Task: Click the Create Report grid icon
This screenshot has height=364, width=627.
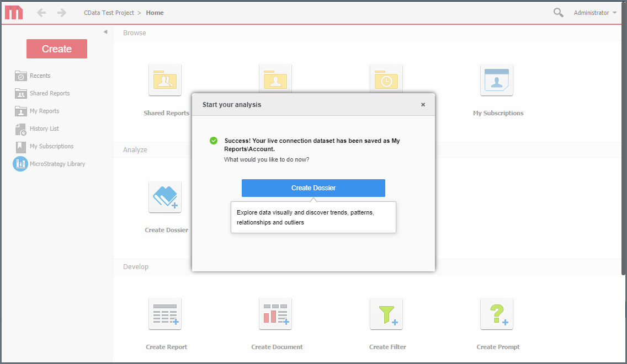Action: [x=165, y=313]
